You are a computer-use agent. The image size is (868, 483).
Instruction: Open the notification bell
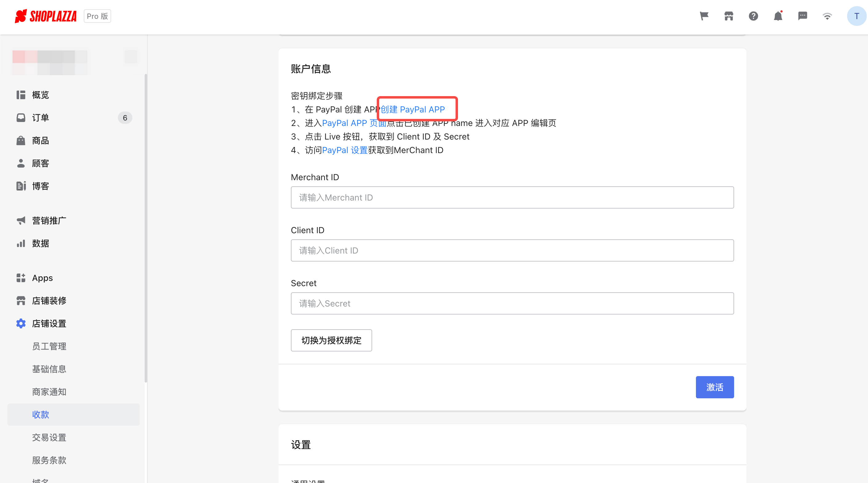pos(778,16)
